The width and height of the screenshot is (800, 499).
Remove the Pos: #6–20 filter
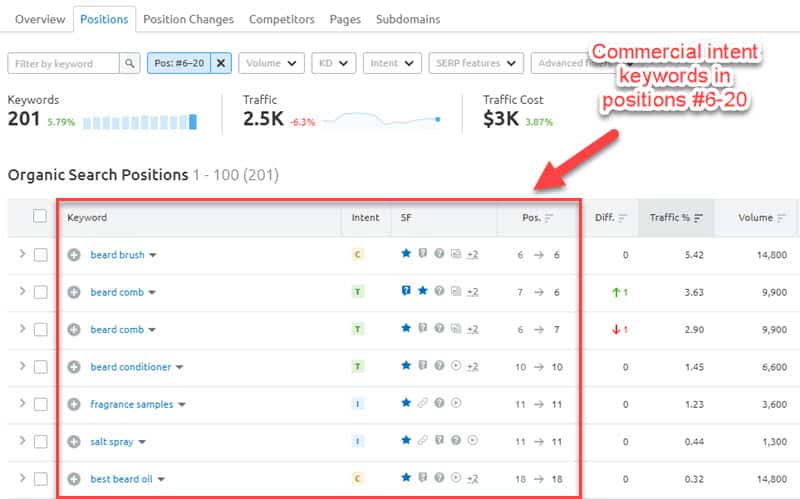click(221, 63)
